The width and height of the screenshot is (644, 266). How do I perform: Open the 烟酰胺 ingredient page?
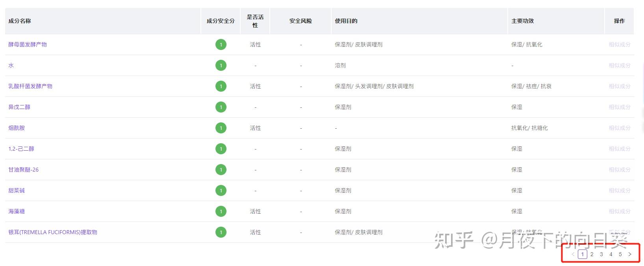pos(17,128)
